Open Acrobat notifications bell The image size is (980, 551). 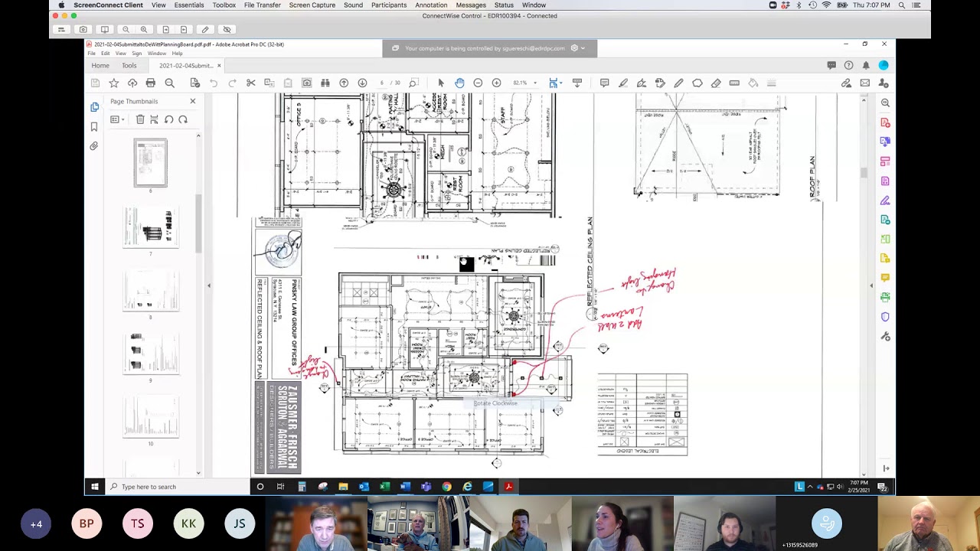click(866, 66)
